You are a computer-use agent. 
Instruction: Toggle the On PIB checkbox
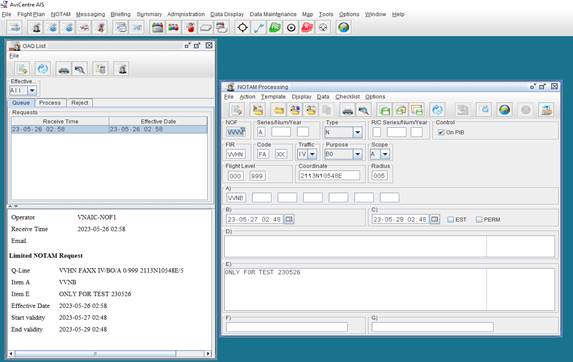[x=441, y=132]
